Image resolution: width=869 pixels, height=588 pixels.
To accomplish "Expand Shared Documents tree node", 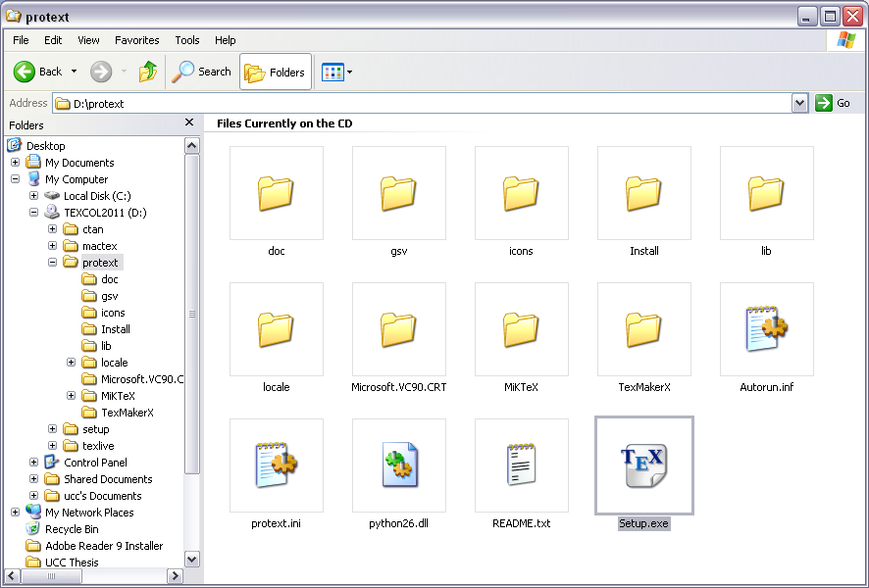I will (x=33, y=478).
